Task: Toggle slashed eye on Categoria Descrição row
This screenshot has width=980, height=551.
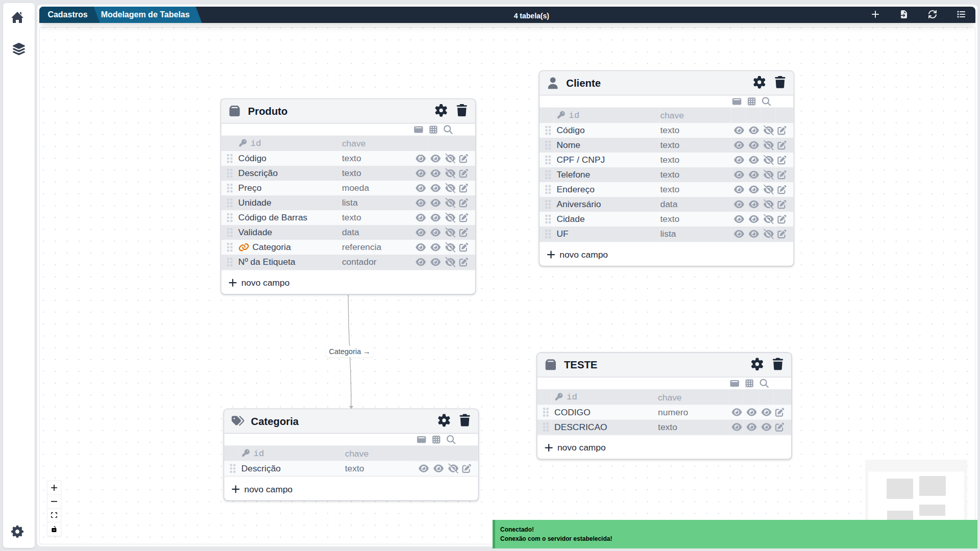Action: 453,468
